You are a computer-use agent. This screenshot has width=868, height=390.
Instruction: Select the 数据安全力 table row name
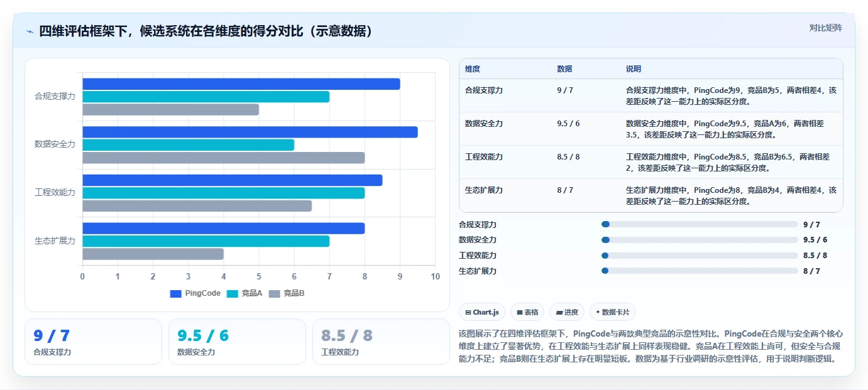(484, 124)
